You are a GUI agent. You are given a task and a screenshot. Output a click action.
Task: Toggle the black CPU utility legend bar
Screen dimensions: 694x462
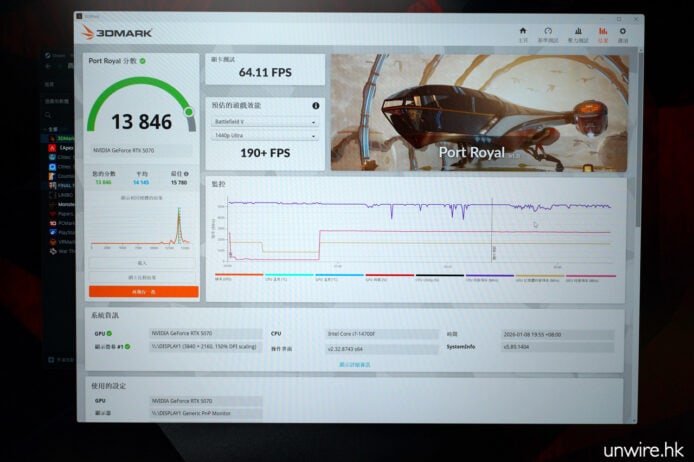pos(440,275)
